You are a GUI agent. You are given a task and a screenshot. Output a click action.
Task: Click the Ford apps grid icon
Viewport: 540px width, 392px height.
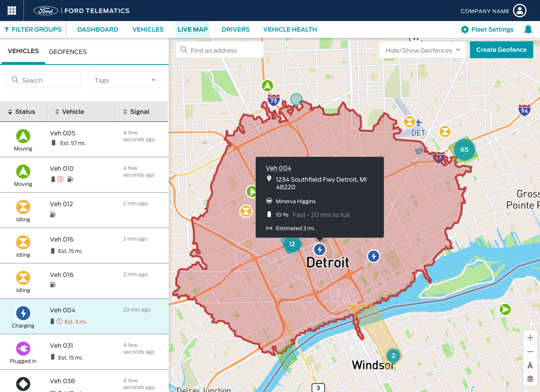(x=11, y=10)
